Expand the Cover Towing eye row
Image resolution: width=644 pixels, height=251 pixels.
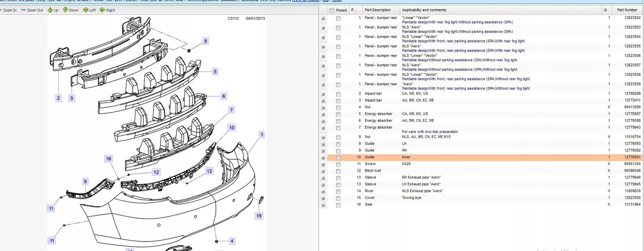click(323, 198)
